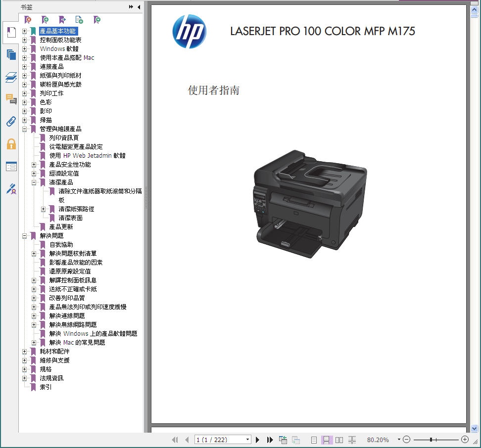Click the add page document icon
This screenshot has width=481, height=448.
pyautogui.click(x=80, y=20)
